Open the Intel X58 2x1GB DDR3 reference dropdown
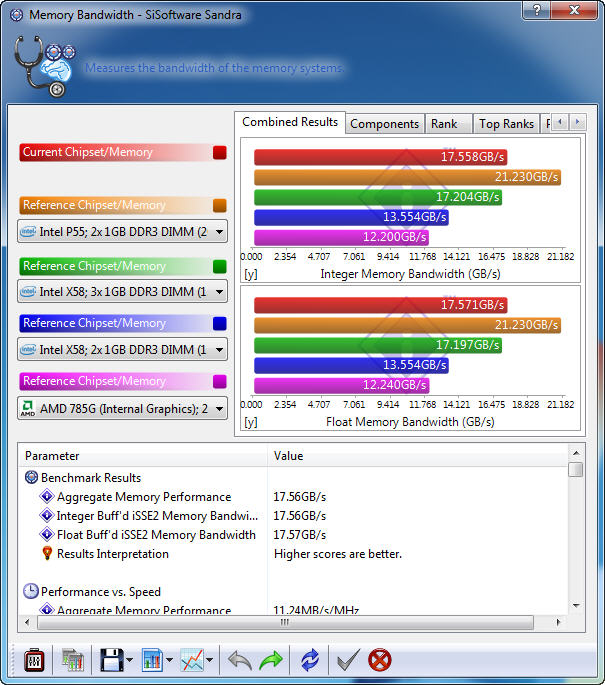The width and height of the screenshot is (605, 685). tap(122, 349)
